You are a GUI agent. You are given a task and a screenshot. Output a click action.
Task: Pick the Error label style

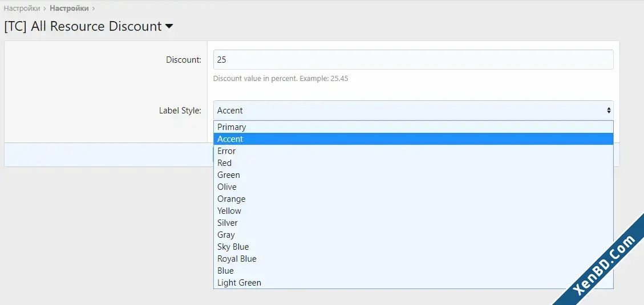pyautogui.click(x=413, y=151)
